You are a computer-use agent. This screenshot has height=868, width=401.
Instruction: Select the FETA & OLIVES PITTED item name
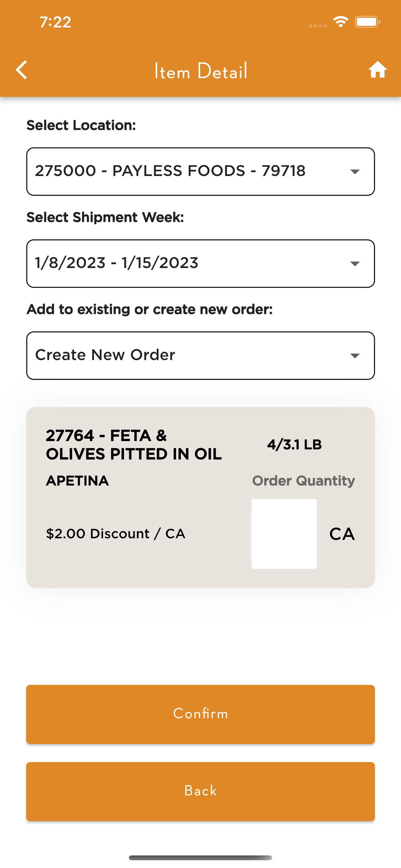pos(134,445)
